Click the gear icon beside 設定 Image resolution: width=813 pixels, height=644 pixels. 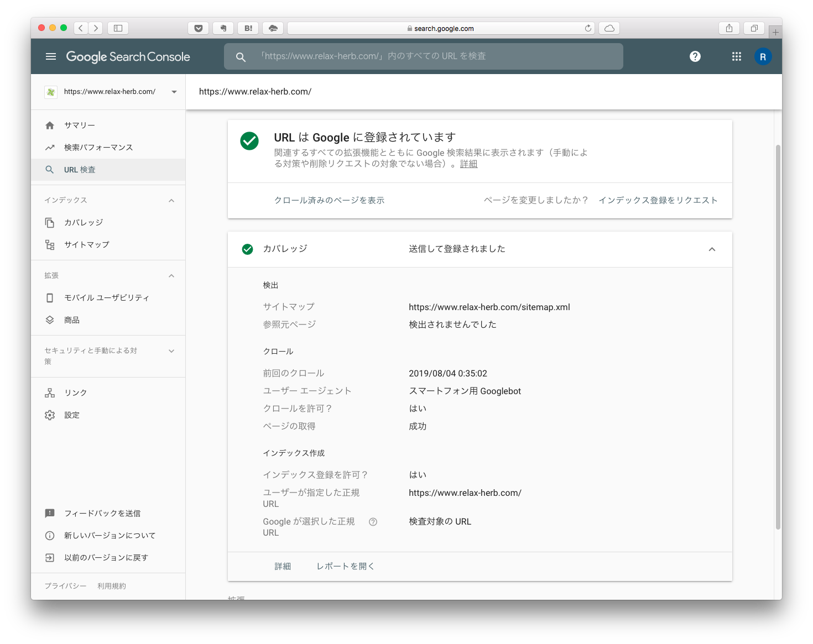pos(50,415)
